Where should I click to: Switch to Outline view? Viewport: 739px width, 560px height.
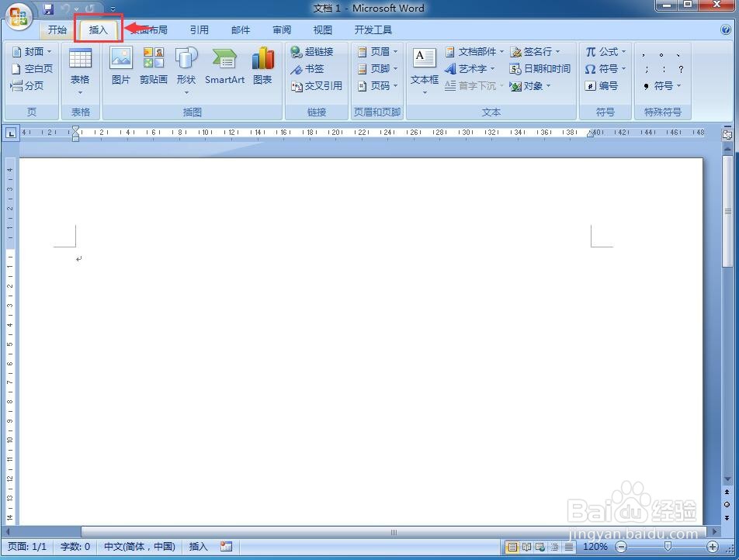click(x=555, y=547)
